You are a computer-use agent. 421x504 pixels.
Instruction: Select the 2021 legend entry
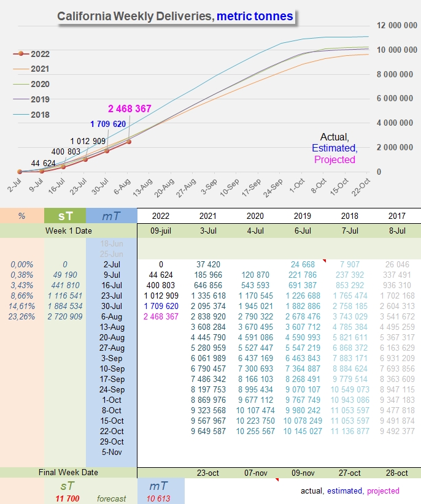(31, 69)
